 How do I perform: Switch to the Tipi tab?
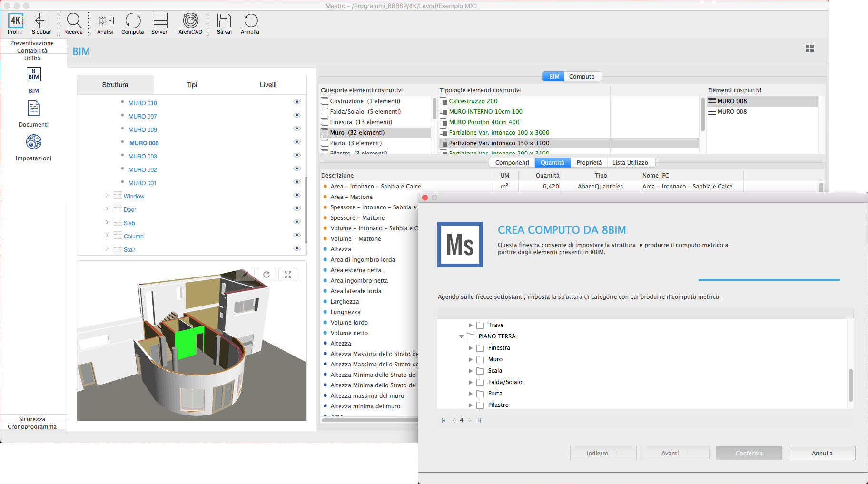(191, 85)
